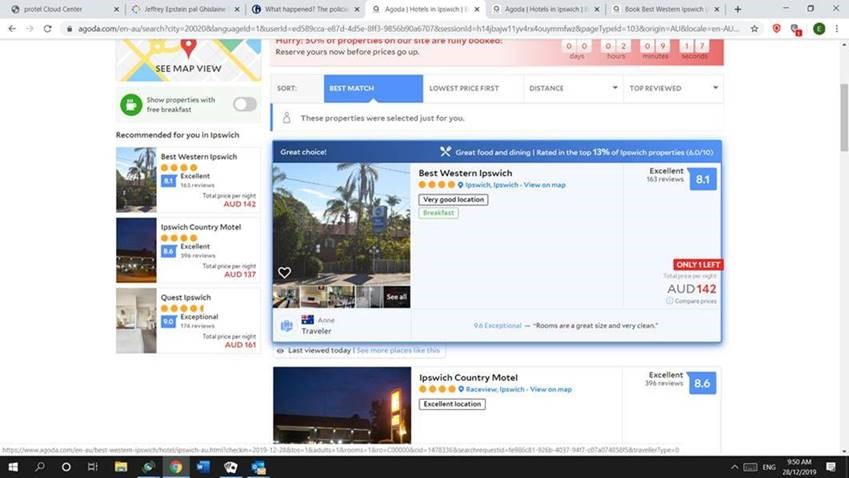
Task: Save Best Western Ipswich with heart icon
Action: pos(284,272)
